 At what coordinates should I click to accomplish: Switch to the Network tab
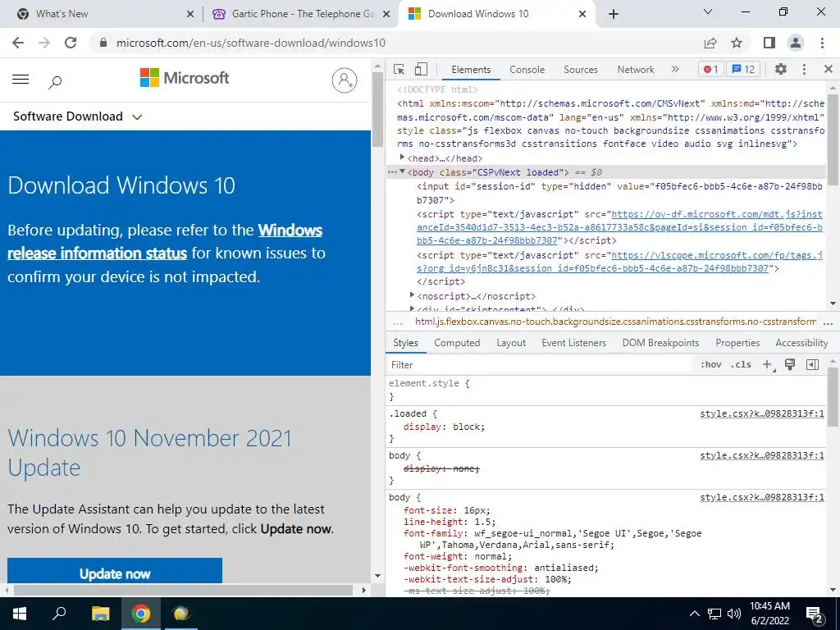click(x=636, y=70)
